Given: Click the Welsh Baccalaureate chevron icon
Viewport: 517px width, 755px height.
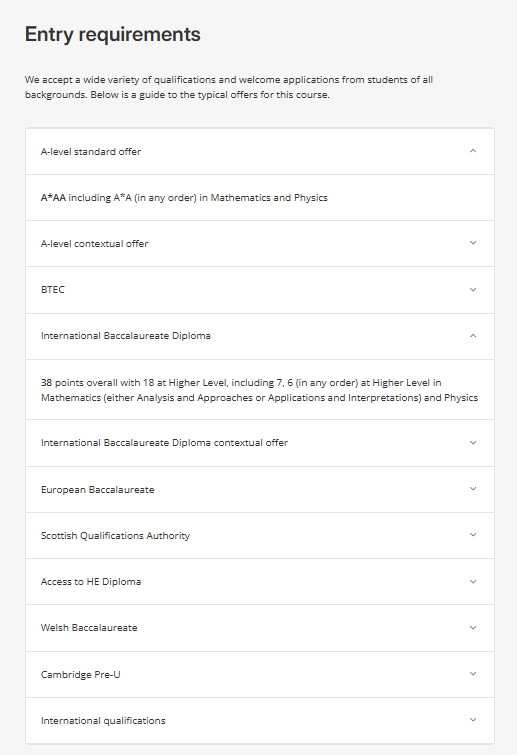Looking at the screenshot, I should tap(473, 628).
